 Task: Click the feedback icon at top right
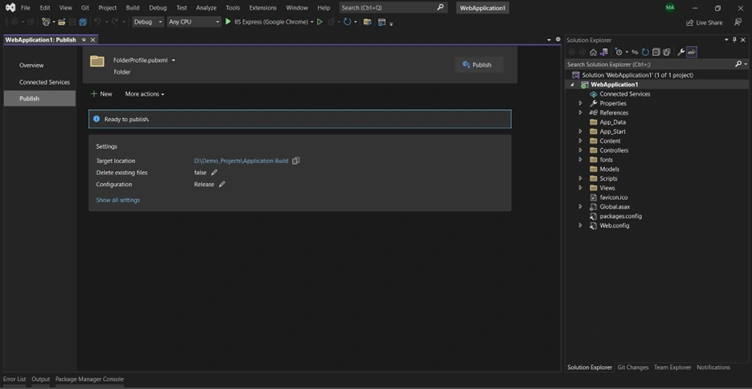pyautogui.click(x=738, y=22)
